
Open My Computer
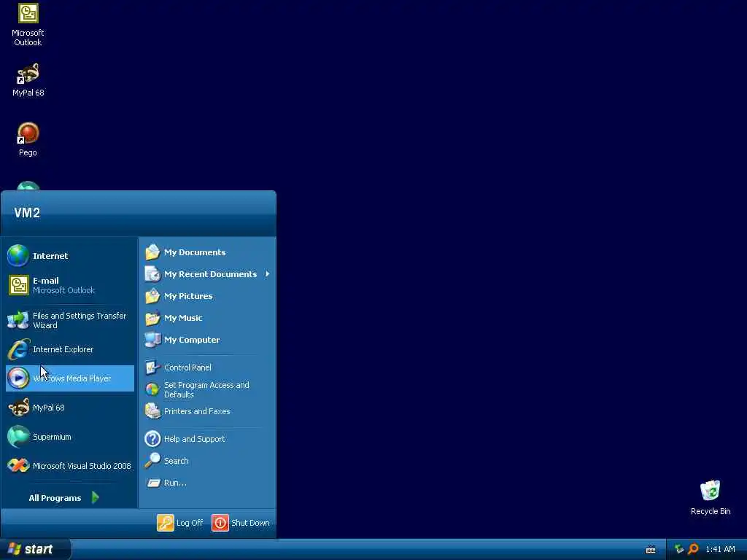pyautogui.click(x=208, y=340)
